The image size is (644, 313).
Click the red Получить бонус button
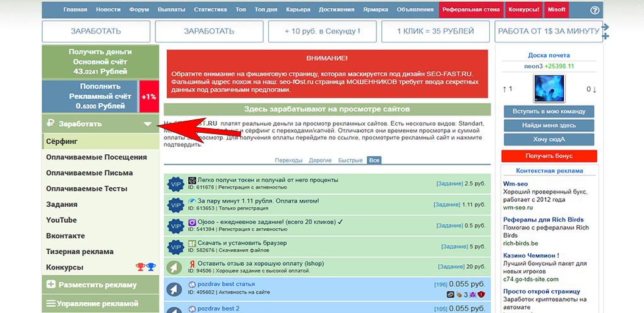[549, 156]
